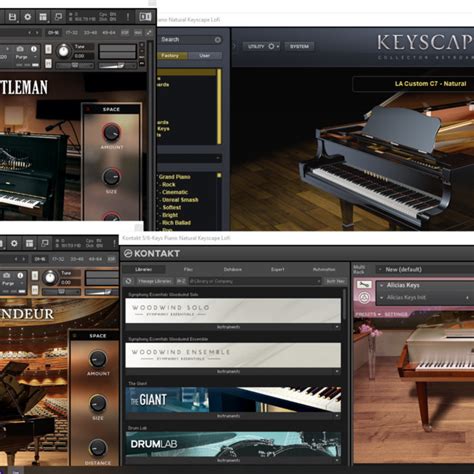The image size is (474, 474).
Task: Toggle the A-Z sort button in Kontakt browser
Action: point(181,281)
